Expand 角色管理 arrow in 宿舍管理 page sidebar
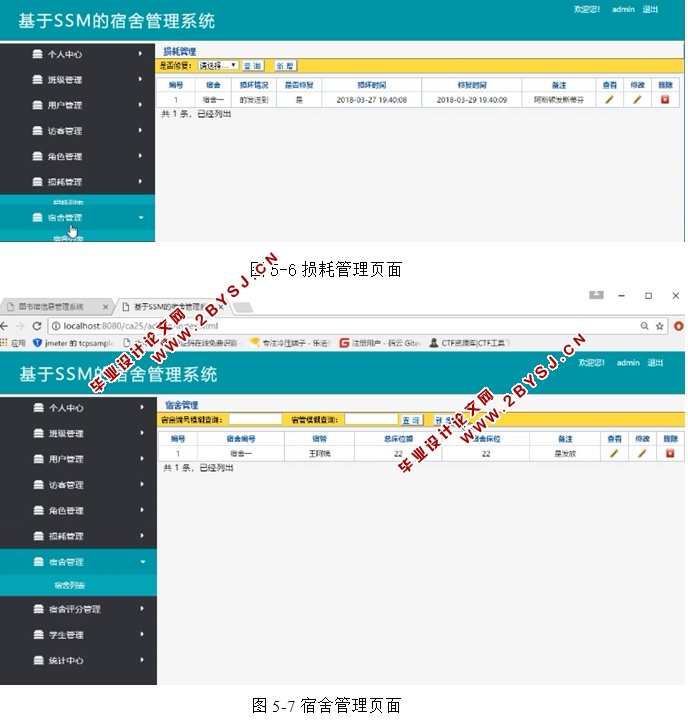The height and width of the screenshot is (723, 688). (x=142, y=510)
